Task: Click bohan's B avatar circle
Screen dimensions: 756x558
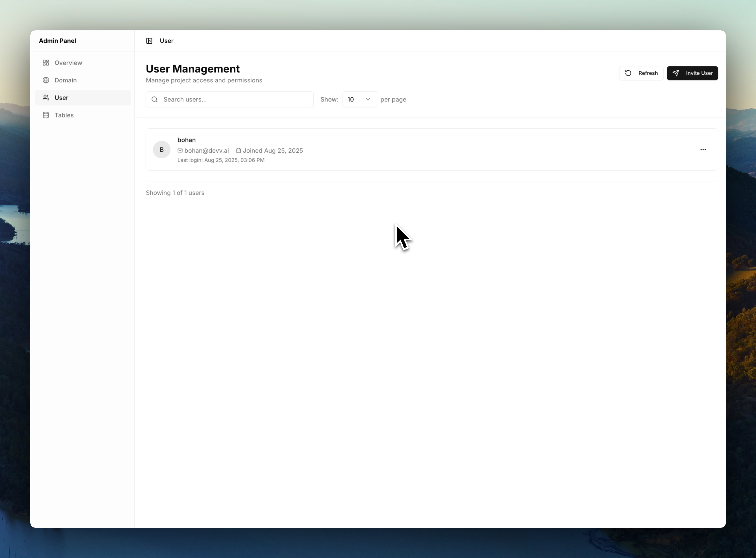Action: point(162,150)
